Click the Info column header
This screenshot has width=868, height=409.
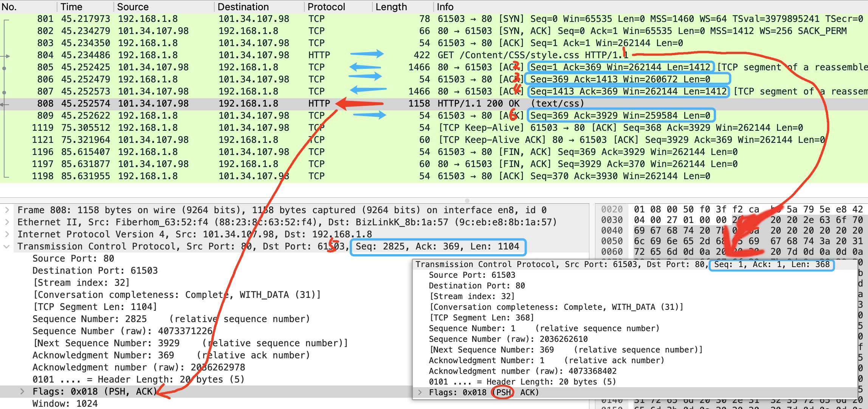pyautogui.click(x=445, y=7)
